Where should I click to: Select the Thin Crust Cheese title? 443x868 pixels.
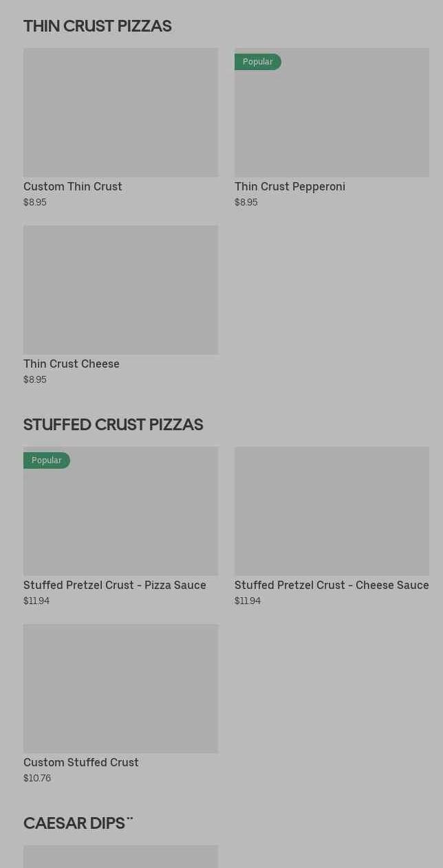[x=72, y=364]
